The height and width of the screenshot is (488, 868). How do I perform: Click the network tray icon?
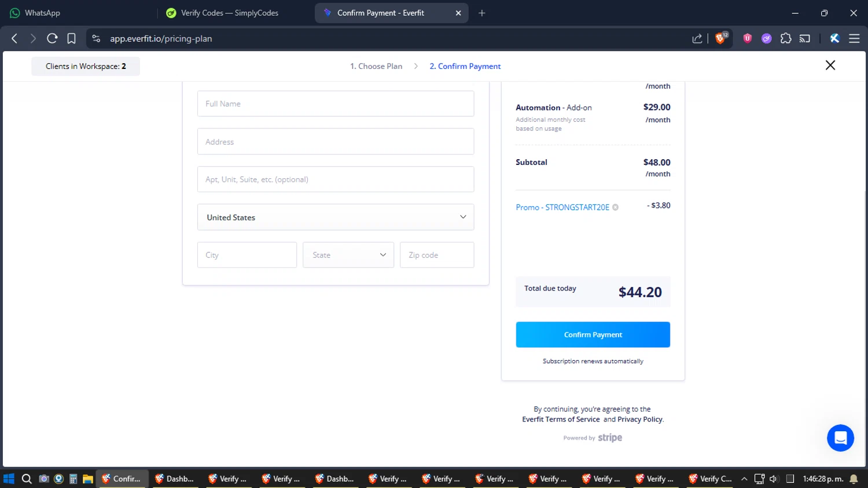(x=759, y=479)
